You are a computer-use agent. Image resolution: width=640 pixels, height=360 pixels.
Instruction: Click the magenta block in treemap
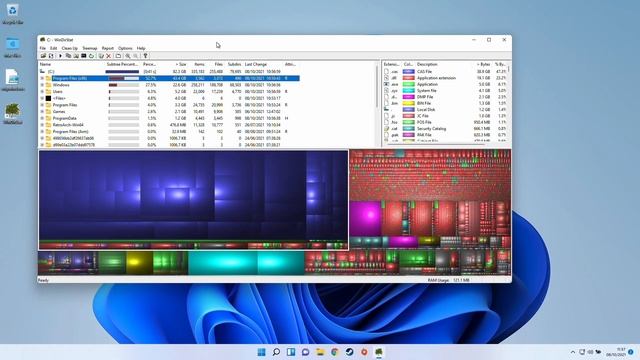365,218
